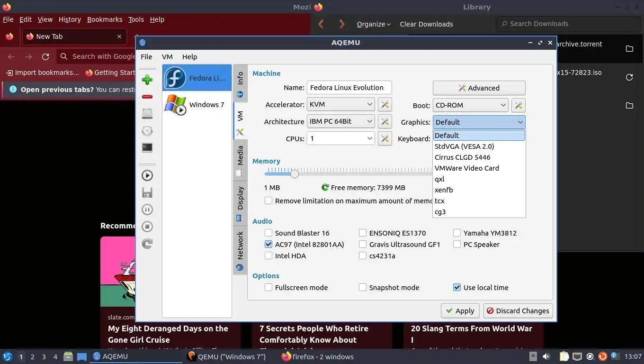Open AQEMU File menu

click(x=146, y=56)
